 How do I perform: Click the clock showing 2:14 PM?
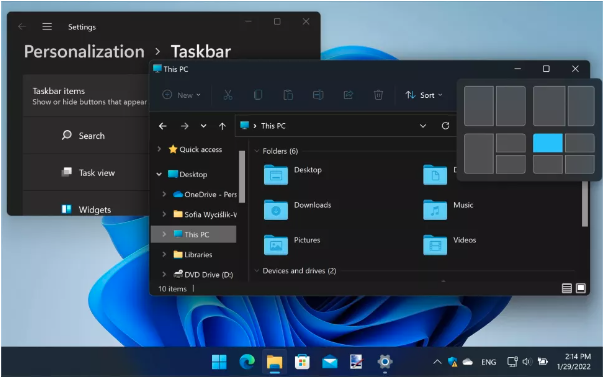coord(574,361)
